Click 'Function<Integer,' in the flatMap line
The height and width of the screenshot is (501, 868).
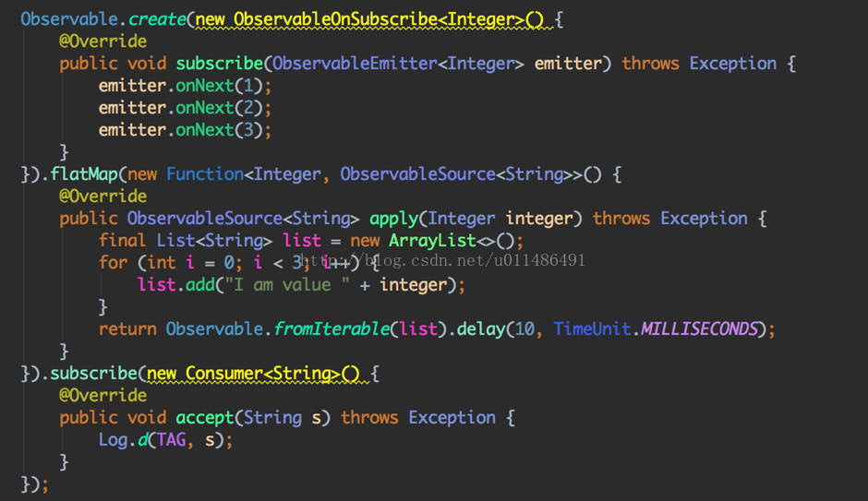click(x=248, y=174)
